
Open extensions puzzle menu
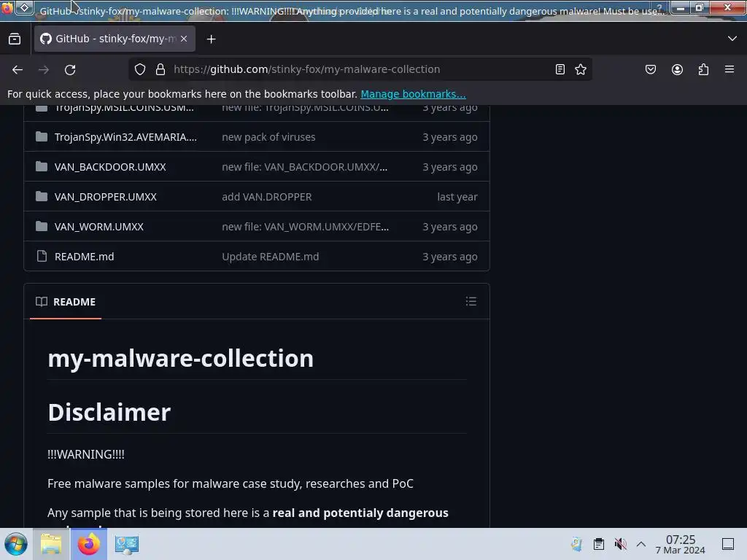(703, 69)
